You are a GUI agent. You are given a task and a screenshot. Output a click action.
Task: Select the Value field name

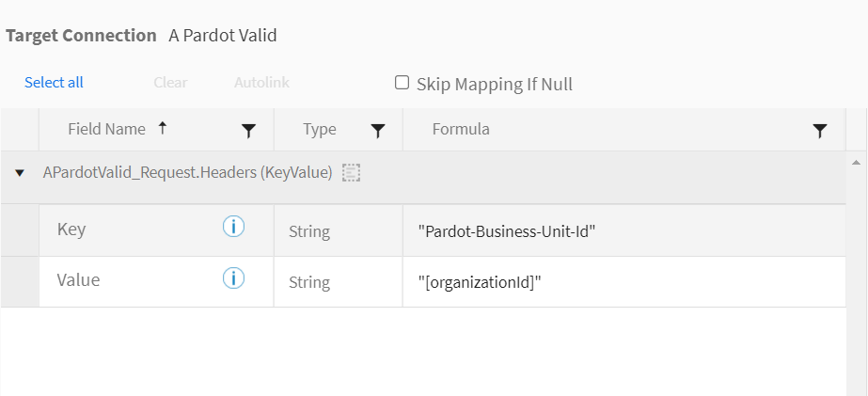[x=79, y=279]
